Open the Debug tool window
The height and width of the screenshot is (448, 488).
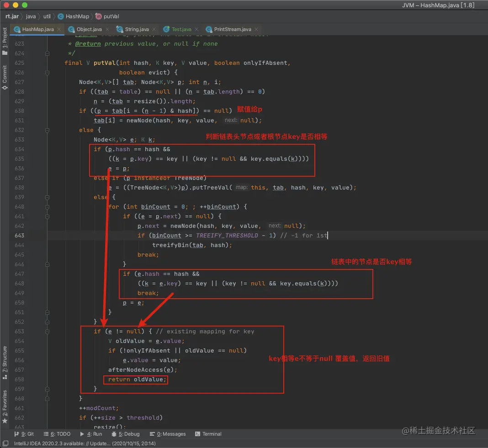(125, 434)
